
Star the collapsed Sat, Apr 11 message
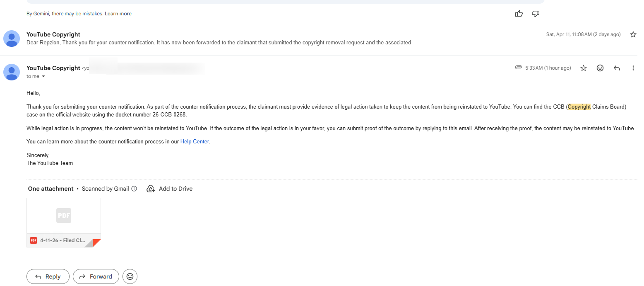pyautogui.click(x=633, y=34)
